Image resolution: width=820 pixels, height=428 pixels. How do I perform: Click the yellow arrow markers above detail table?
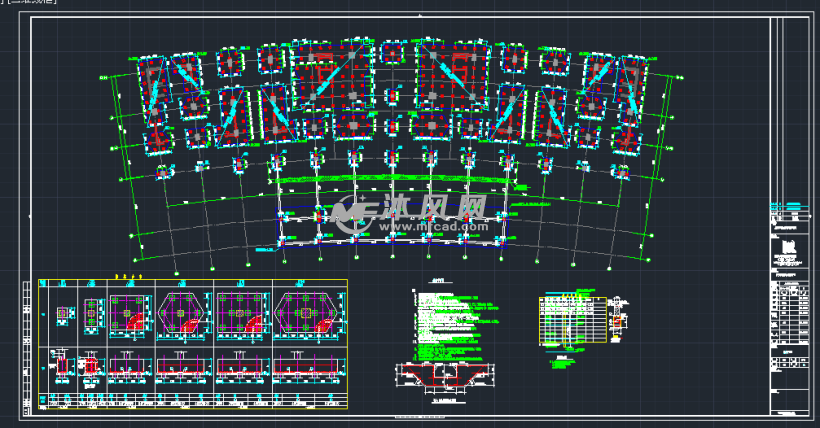click(x=128, y=275)
